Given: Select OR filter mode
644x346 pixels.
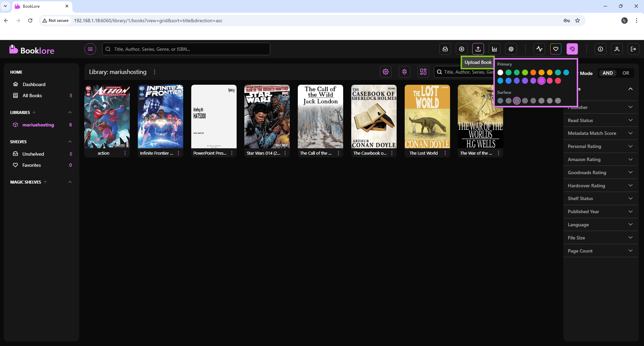Looking at the screenshot, I should click(x=626, y=73).
